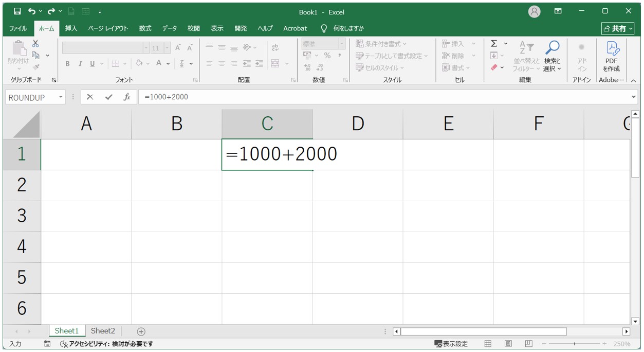
Task: Click the wrap text icon
Action: tap(275, 48)
